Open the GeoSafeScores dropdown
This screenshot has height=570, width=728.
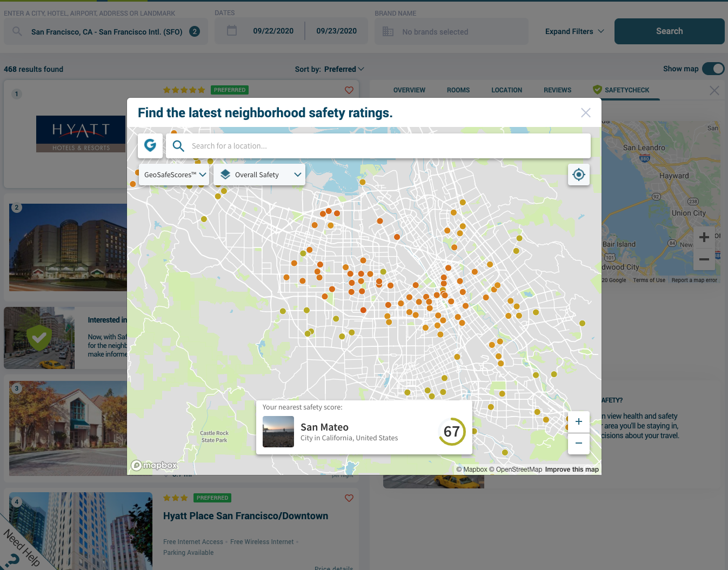coord(173,174)
